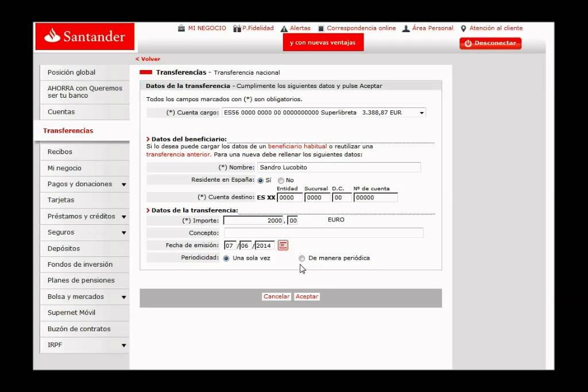Click inside the Concepto input field
Screen dimensions: 588x392
click(x=324, y=233)
